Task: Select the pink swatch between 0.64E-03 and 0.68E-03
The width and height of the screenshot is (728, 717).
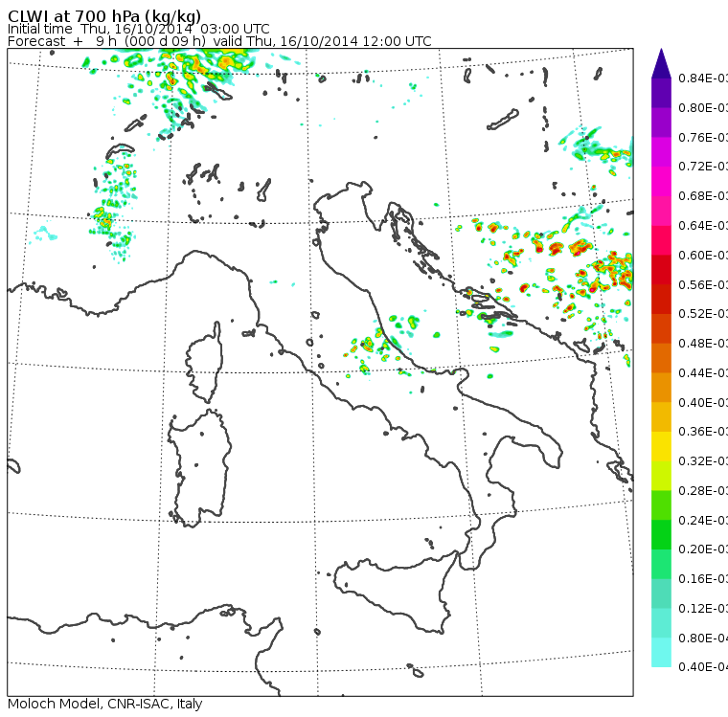Action: 661,211
